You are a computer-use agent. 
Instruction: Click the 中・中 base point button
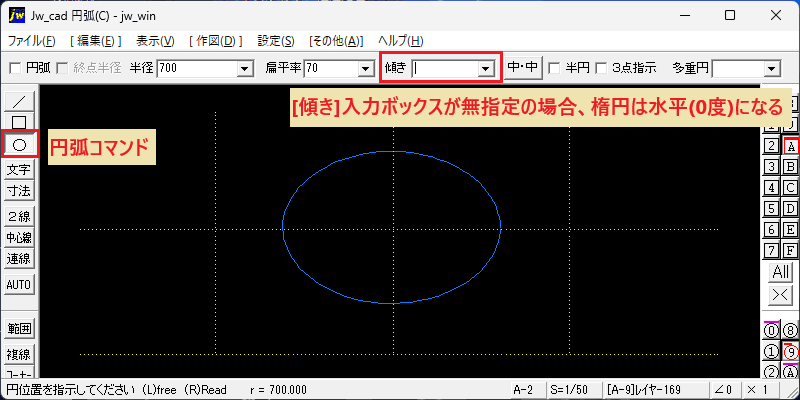tap(523, 68)
